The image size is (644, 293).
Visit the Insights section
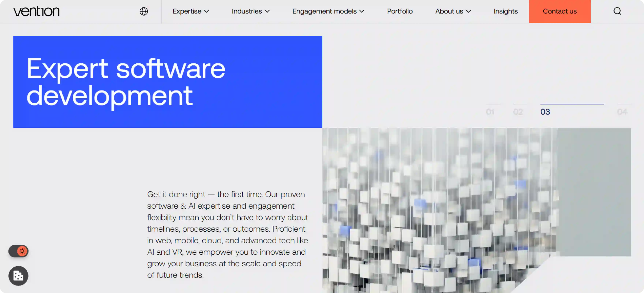pyautogui.click(x=505, y=11)
